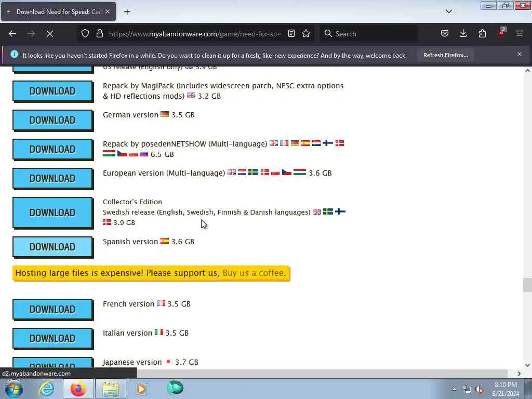Stop loading the page
Screen dimensions: 532x399
tap(49, 34)
